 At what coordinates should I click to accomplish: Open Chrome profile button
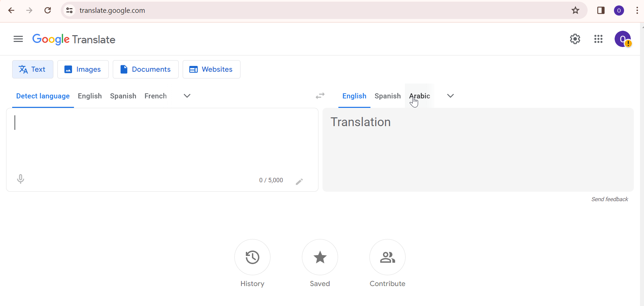[x=619, y=10]
